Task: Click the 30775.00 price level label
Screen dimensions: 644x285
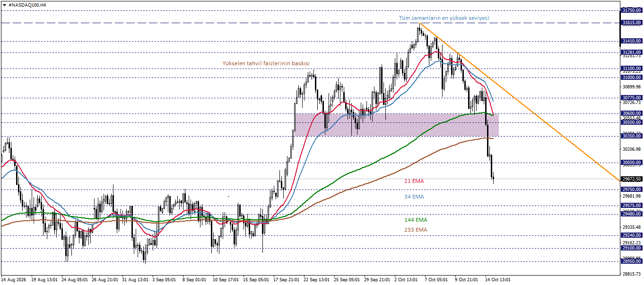Action: pyautogui.click(x=632, y=98)
